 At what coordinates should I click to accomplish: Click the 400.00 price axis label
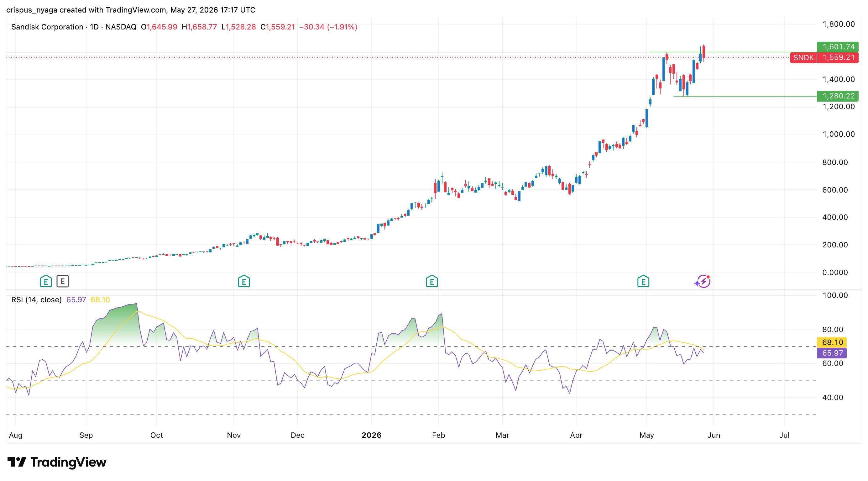835,217
